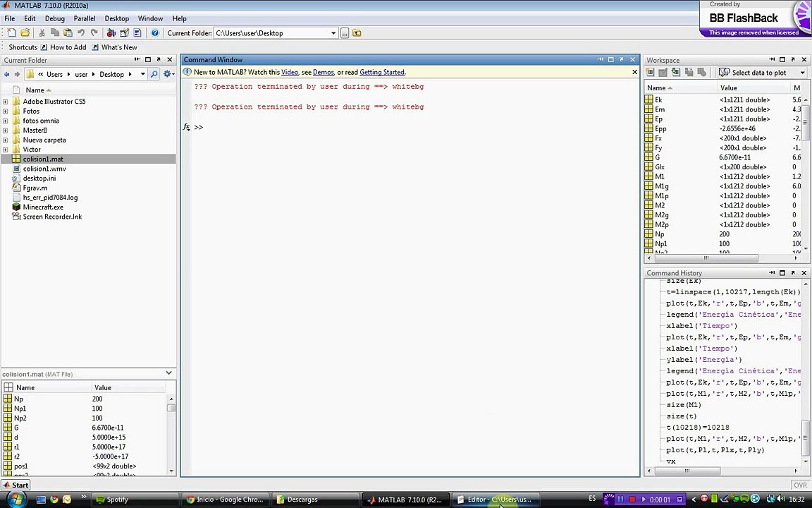Expand the Adobe Illustrator CS5 folder

tap(6, 102)
